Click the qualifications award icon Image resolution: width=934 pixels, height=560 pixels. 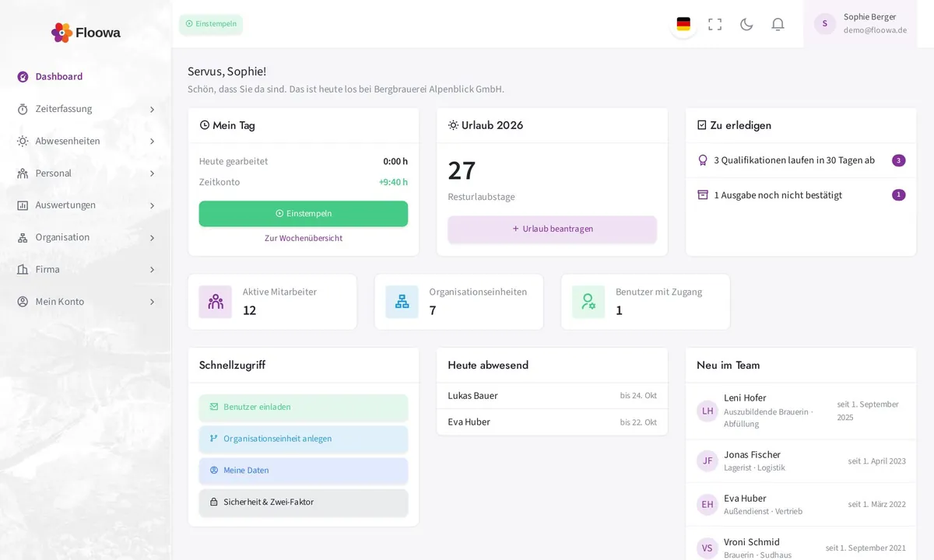pos(703,160)
